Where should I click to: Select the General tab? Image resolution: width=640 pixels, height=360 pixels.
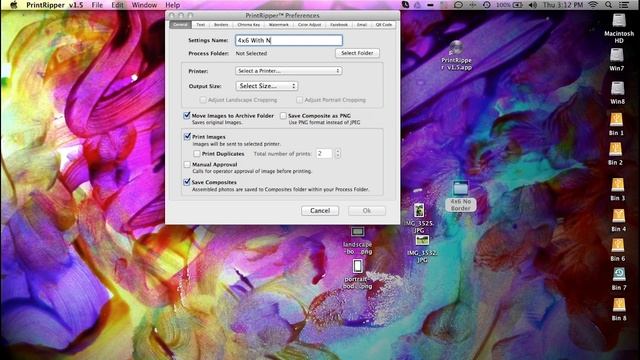click(180, 25)
